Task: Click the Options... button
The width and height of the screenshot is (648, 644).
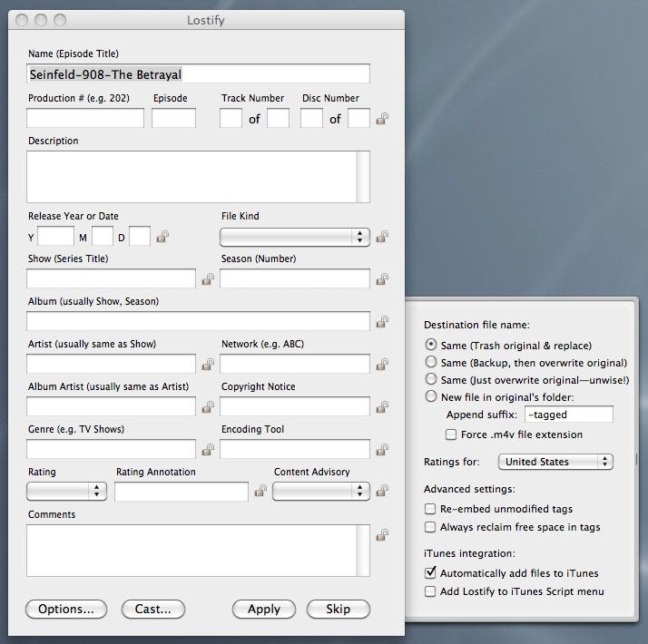Action: pyautogui.click(x=66, y=609)
